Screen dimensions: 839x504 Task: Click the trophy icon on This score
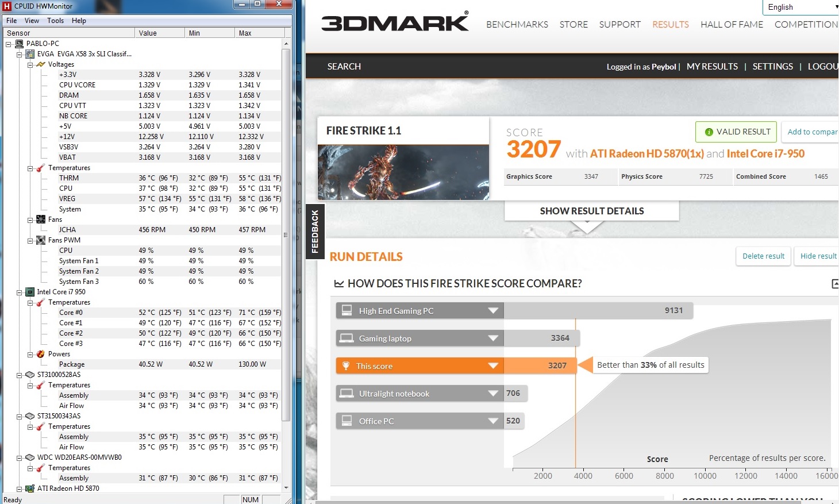[x=346, y=366]
